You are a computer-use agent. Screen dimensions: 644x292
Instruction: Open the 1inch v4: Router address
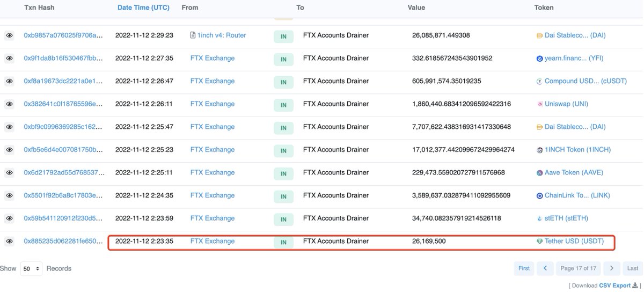pyautogui.click(x=222, y=35)
